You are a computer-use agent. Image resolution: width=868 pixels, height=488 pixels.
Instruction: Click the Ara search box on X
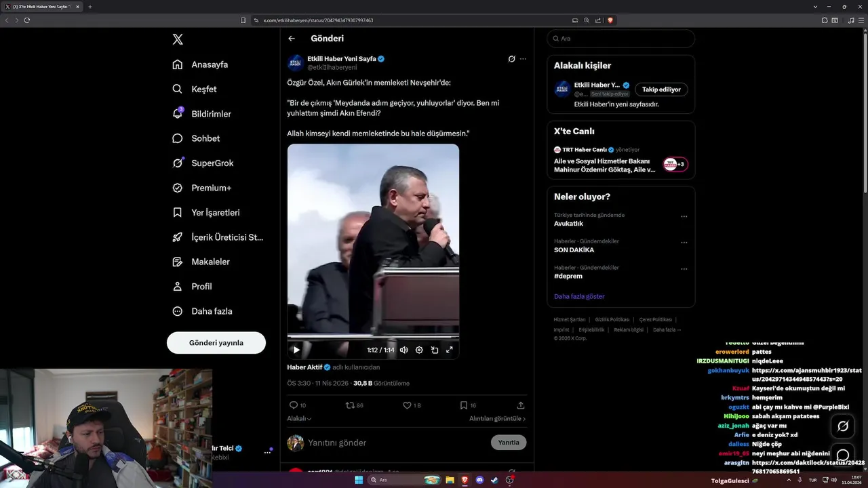[x=621, y=39]
